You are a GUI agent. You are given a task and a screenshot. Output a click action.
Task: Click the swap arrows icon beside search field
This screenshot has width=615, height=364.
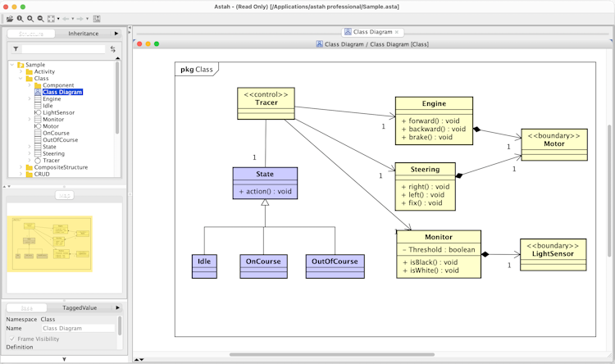(x=113, y=49)
